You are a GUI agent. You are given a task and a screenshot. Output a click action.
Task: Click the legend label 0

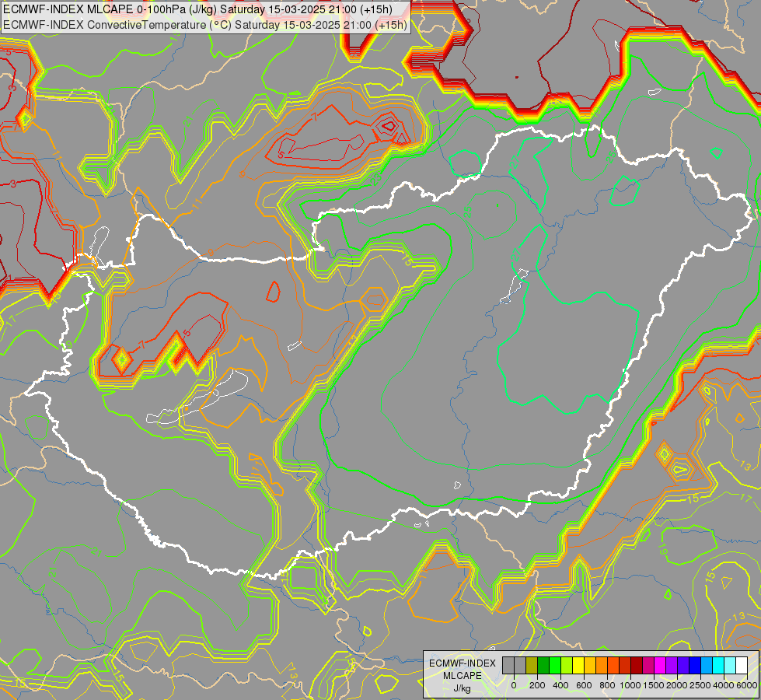(514, 685)
